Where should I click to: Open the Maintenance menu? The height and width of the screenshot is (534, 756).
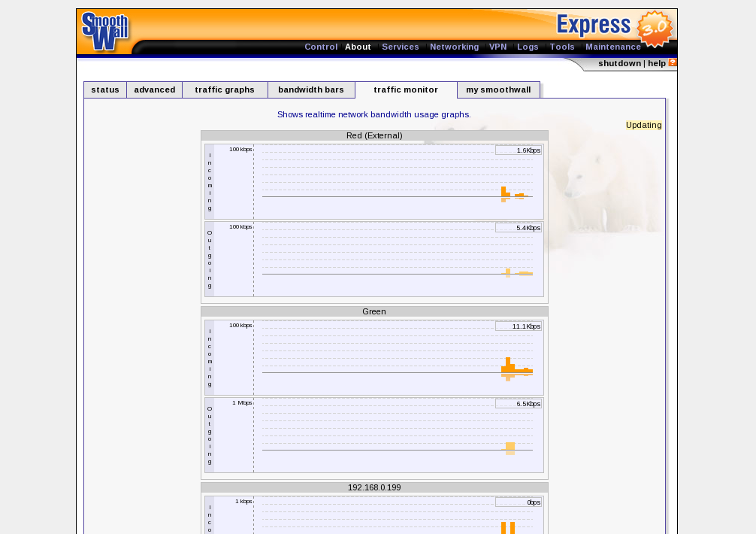(612, 47)
